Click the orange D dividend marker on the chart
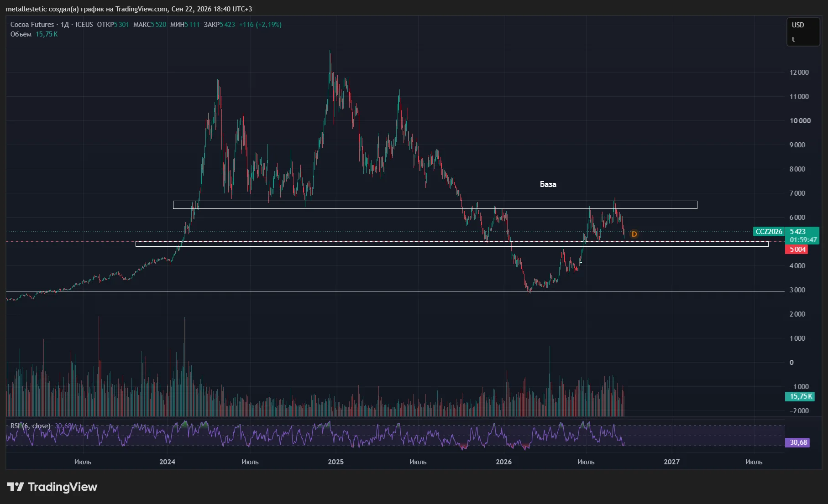Screen dimensions: 828x504 pos(634,234)
